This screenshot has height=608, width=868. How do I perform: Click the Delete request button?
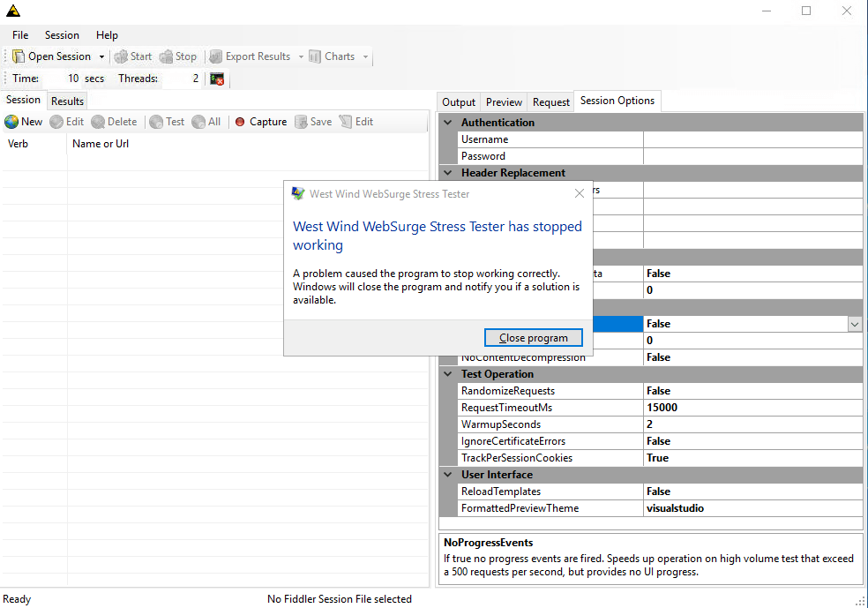[x=114, y=122]
